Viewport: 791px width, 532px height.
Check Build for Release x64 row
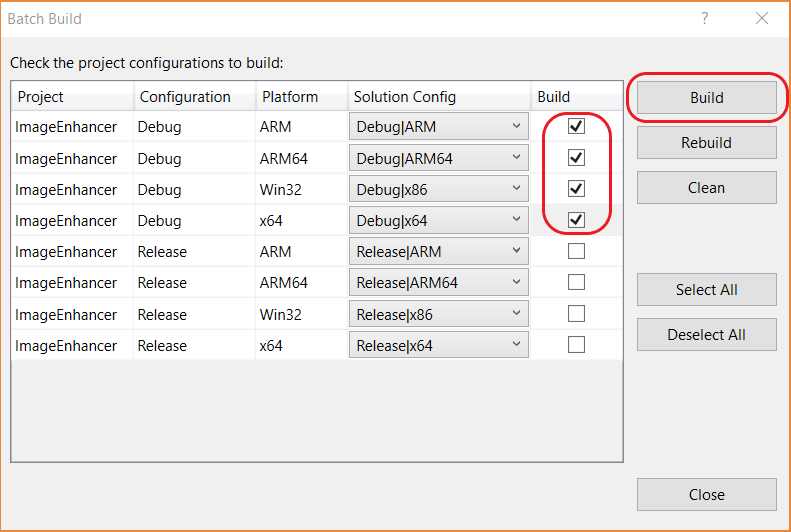pyautogui.click(x=576, y=345)
